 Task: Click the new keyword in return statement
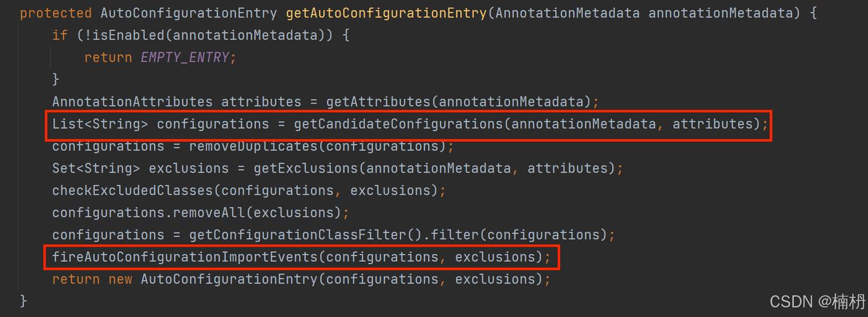click(x=120, y=280)
